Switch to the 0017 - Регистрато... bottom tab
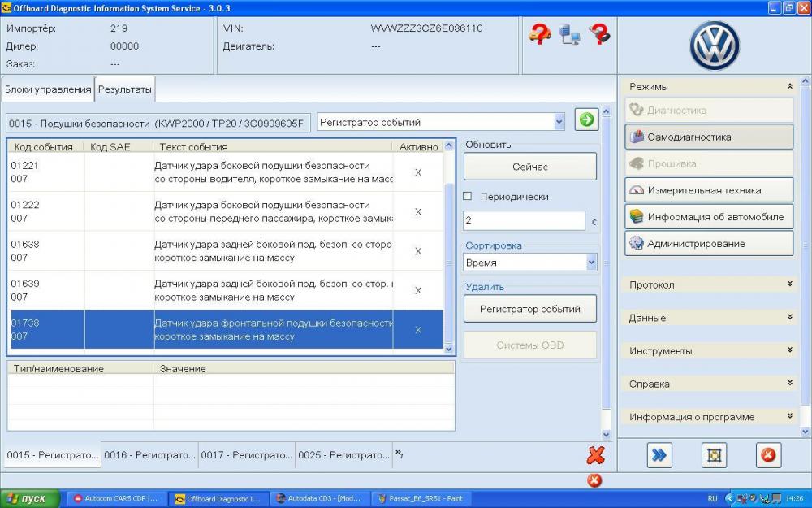Viewport: 812px width, 508px height. click(246, 455)
